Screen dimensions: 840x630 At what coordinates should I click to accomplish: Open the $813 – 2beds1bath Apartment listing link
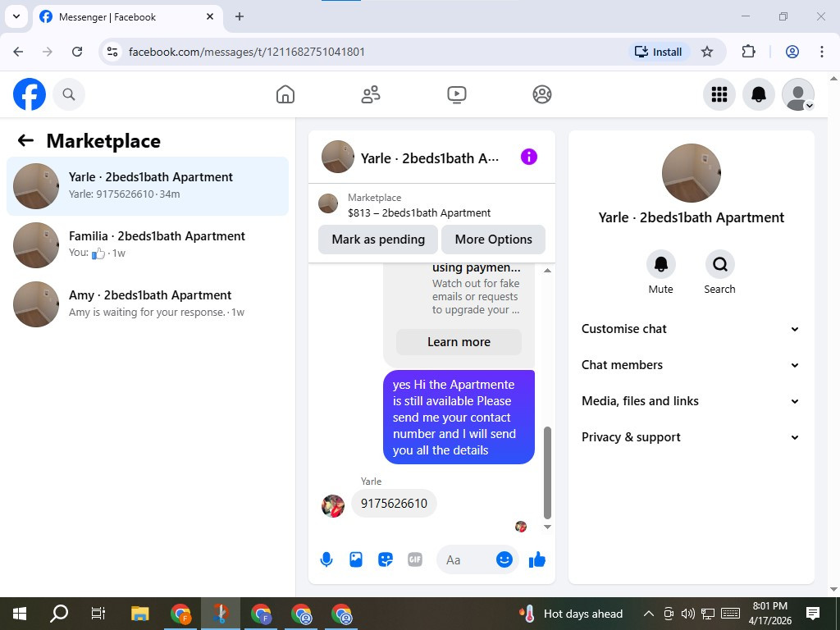(419, 212)
